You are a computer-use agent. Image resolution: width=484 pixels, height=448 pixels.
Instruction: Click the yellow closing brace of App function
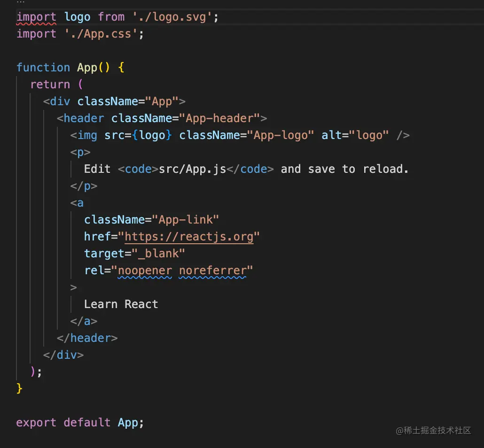pos(19,388)
